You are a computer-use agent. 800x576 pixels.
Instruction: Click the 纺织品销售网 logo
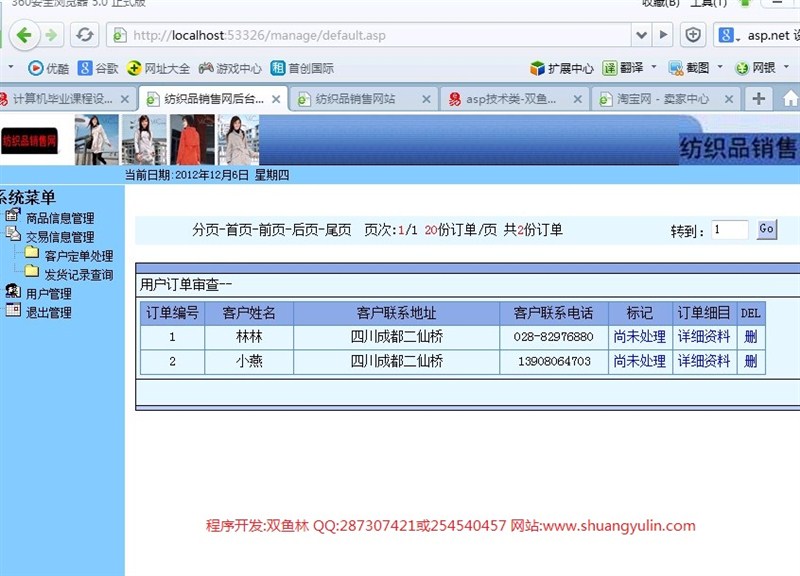pos(29,140)
